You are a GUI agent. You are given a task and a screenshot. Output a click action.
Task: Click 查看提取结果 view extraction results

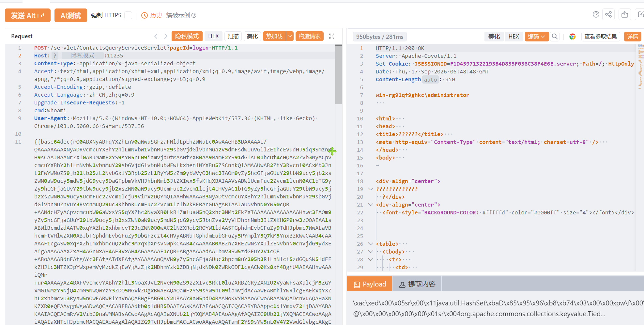601,37
